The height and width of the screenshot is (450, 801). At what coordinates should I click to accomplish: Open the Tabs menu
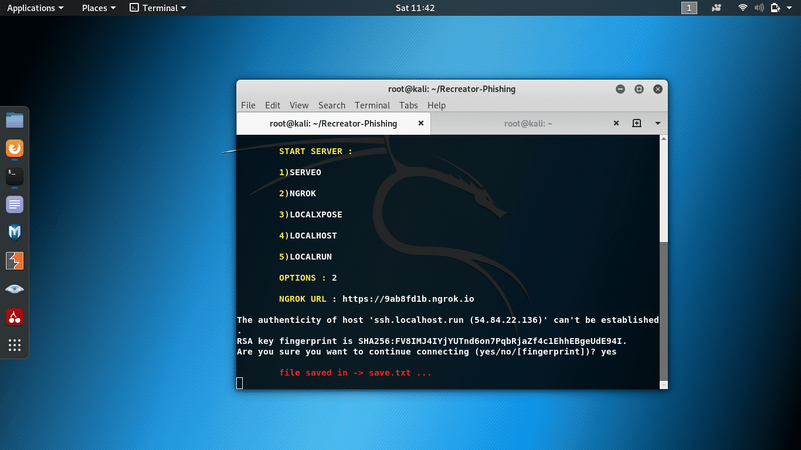pos(408,105)
